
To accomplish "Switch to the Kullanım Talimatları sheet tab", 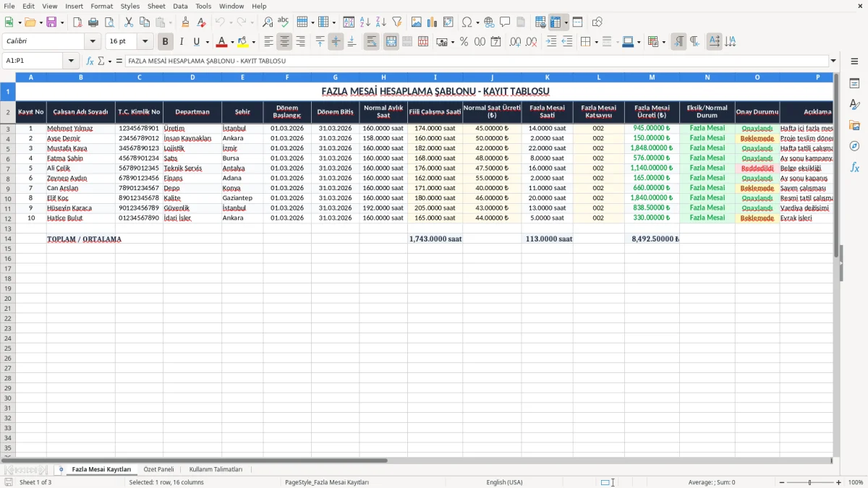I will 216,469.
